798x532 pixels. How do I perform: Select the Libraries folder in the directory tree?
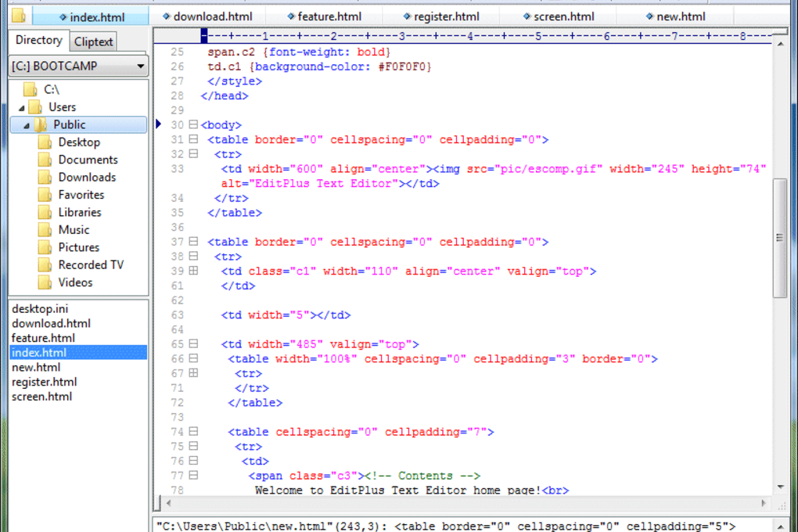tap(79, 212)
